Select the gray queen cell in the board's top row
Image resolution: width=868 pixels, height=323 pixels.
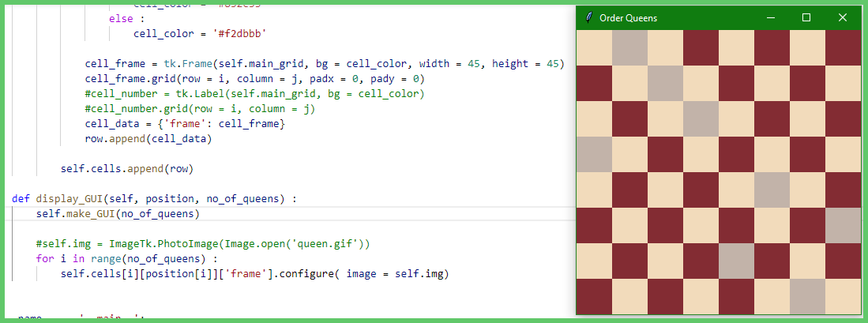tap(630, 47)
